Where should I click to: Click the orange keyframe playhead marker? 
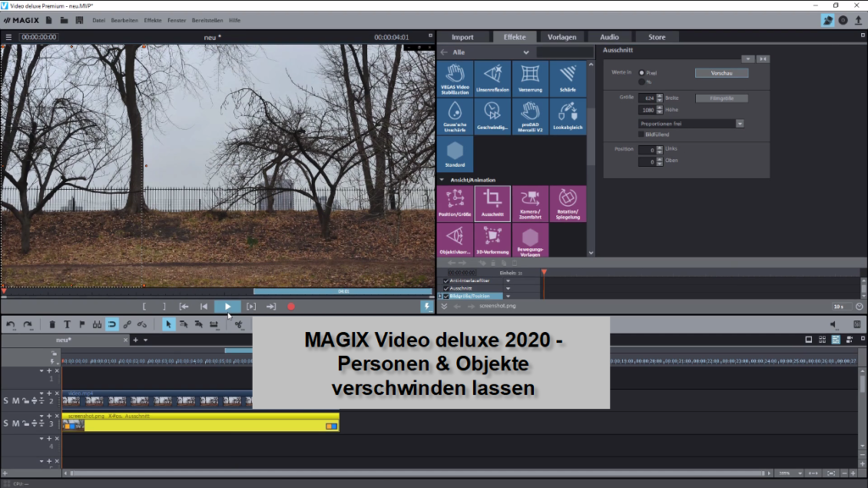click(544, 272)
